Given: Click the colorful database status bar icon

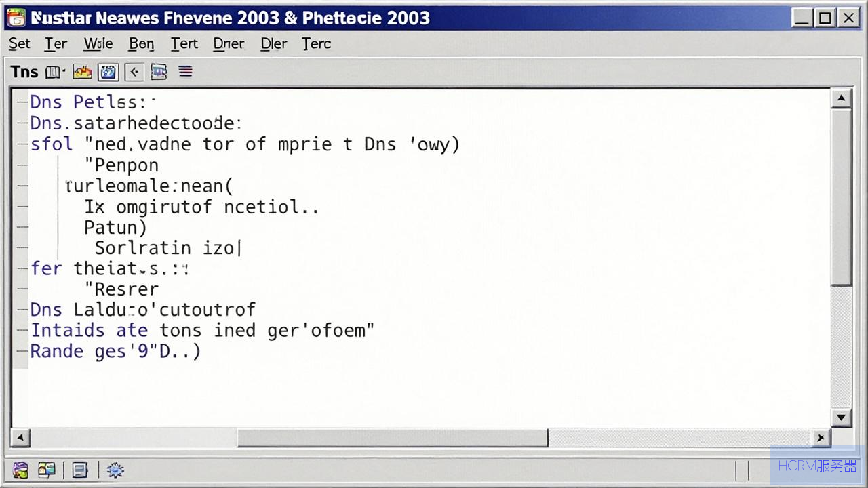Looking at the screenshot, I should [x=21, y=470].
